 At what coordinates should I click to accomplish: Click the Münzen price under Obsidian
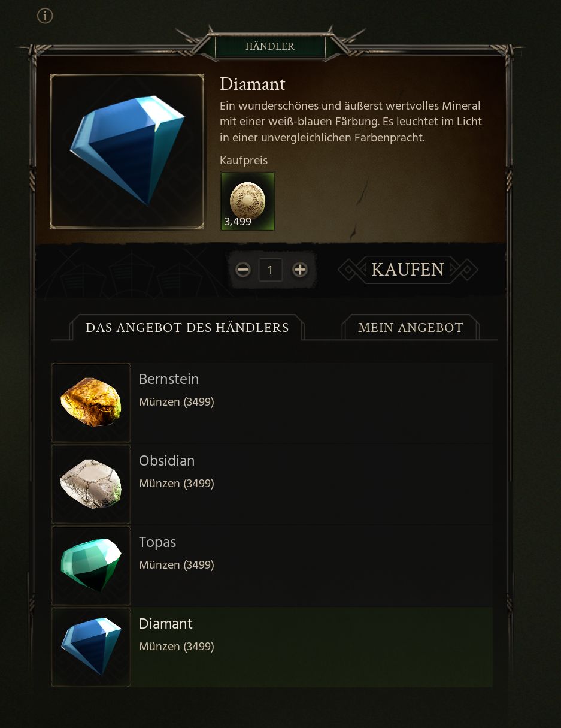pyautogui.click(x=177, y=484)
